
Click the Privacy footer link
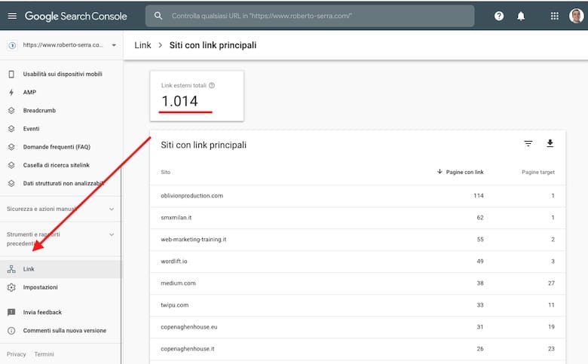click(16, 354)
